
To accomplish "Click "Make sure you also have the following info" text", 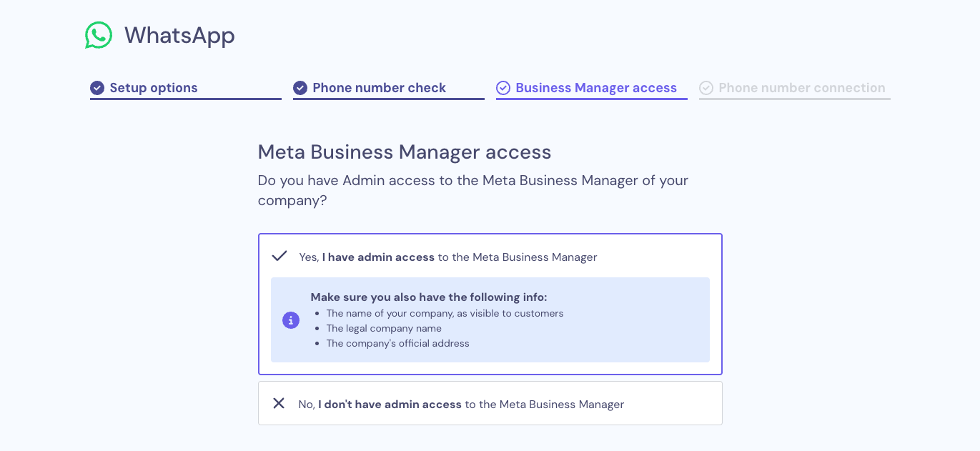I will pos(428,297).
